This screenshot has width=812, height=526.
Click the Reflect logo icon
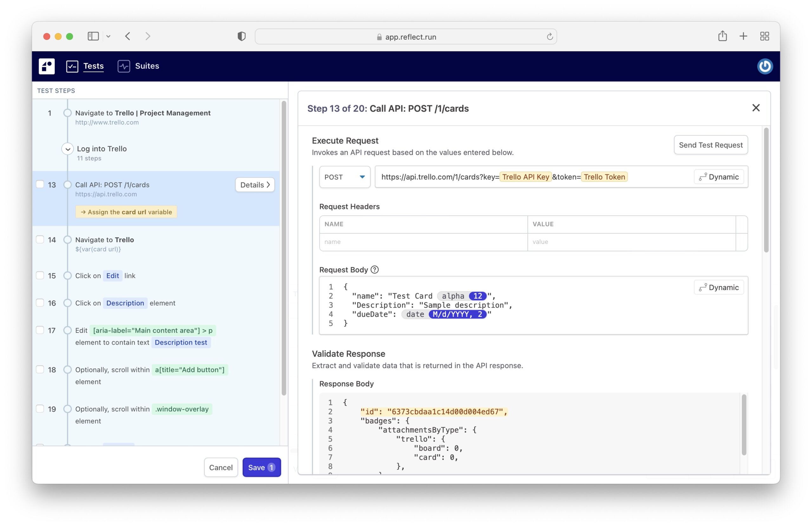pyautogui.click(x=46, y=66)
